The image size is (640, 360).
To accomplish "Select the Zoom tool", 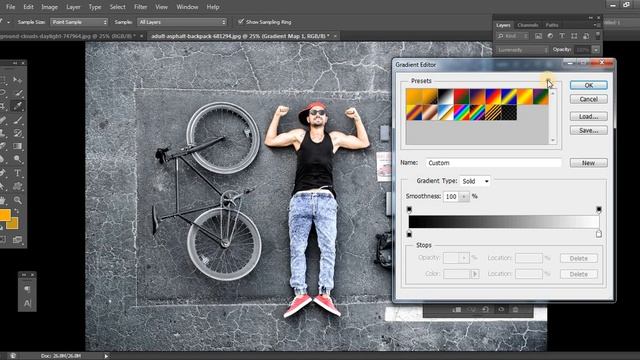I will tap(17, 200).
